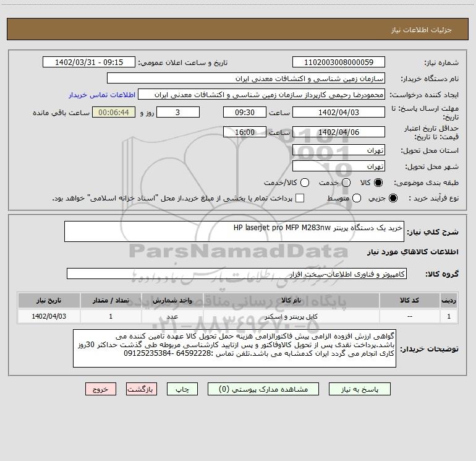This screenshot has height=461, width=476.
Task: Click the تعداد / مقدار column header
Action: click(x=111, y=301)
